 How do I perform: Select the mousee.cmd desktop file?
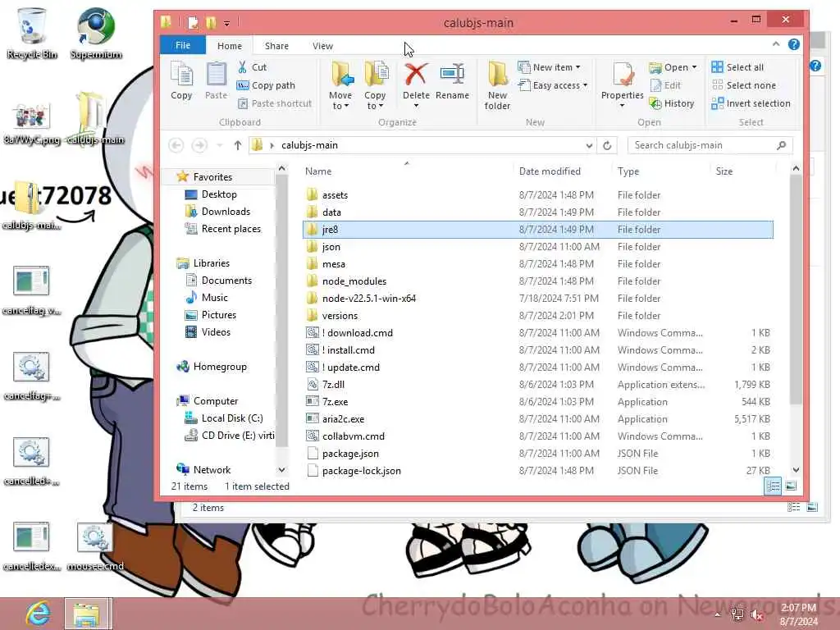pos(95,546)
